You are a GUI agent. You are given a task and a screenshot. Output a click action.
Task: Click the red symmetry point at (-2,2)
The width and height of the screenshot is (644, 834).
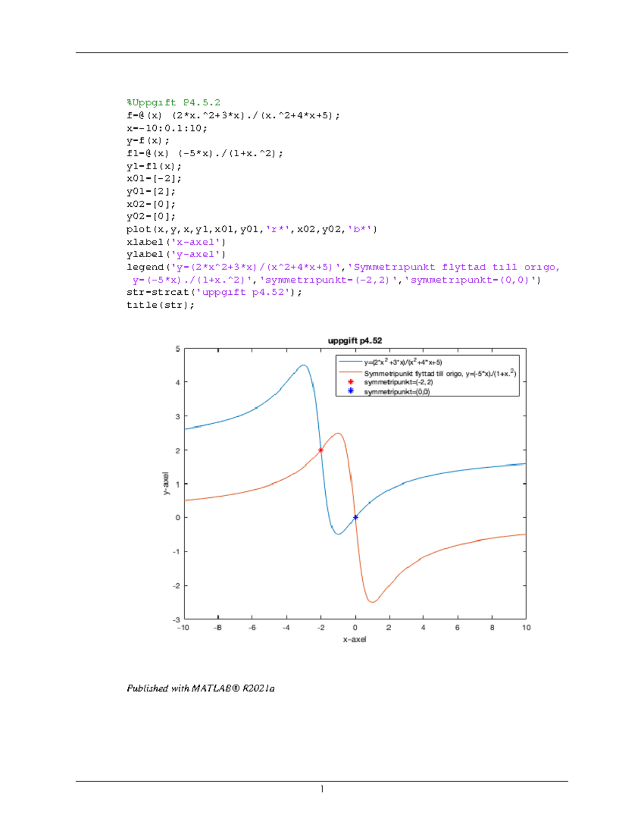tap(321, 449)
